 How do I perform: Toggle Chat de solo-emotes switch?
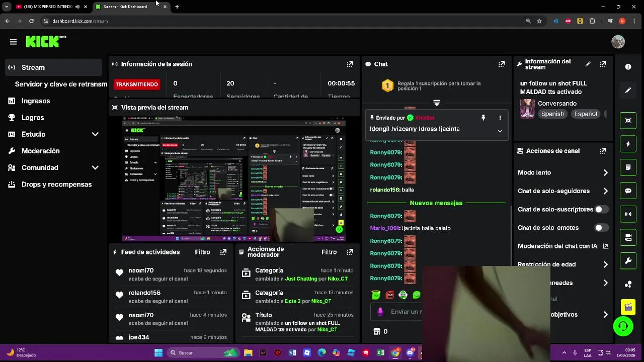coord(601,228)
